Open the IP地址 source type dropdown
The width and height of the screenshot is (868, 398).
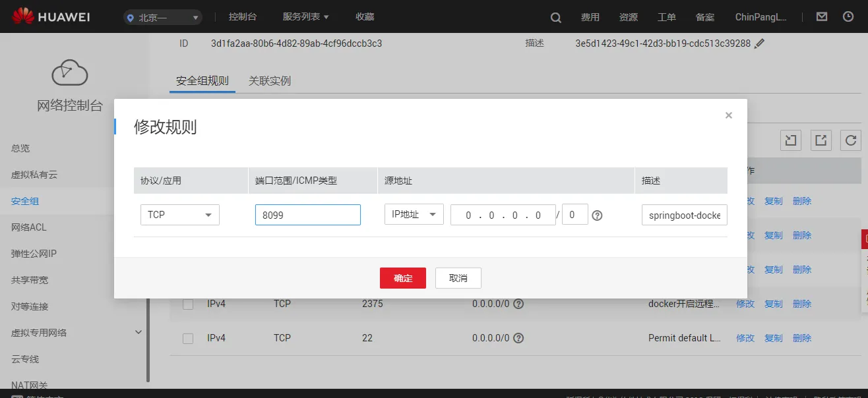(414, 214)
